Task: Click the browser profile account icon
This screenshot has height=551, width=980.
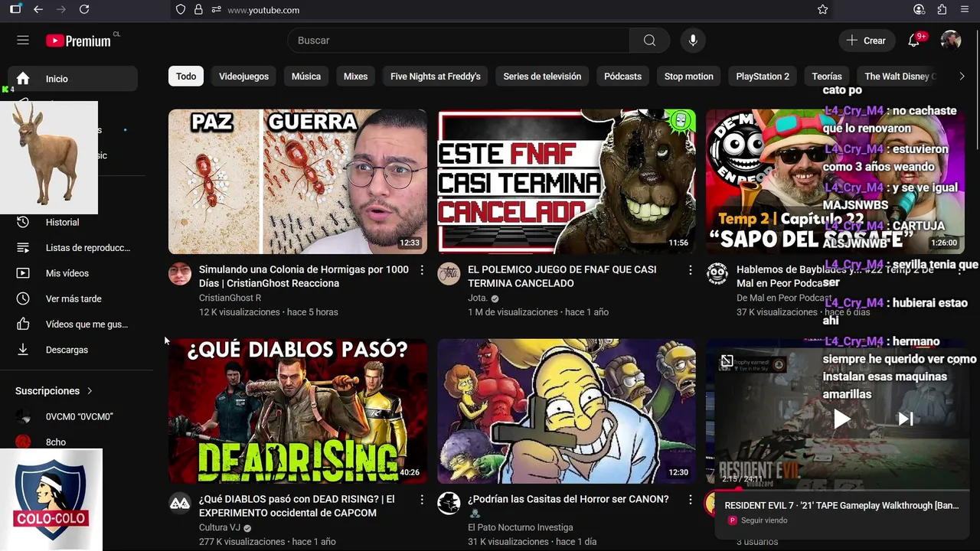Action: (919, 9)
